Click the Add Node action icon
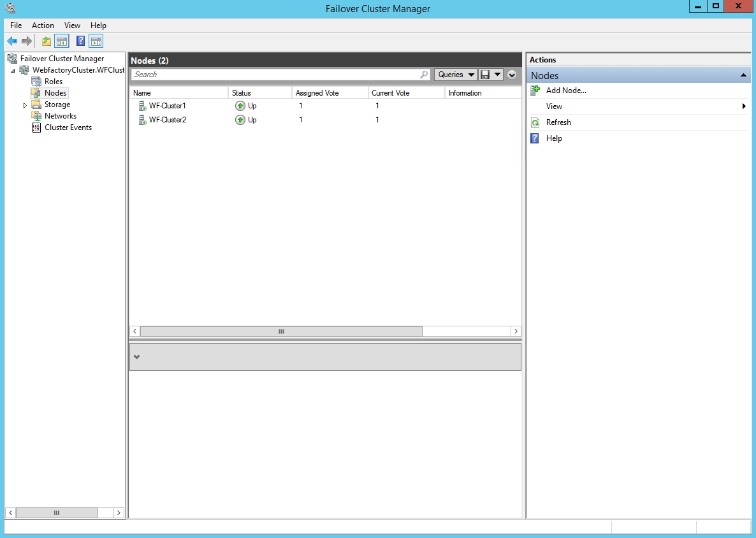Screen dimensions: 756x538 tap(535, 91)
